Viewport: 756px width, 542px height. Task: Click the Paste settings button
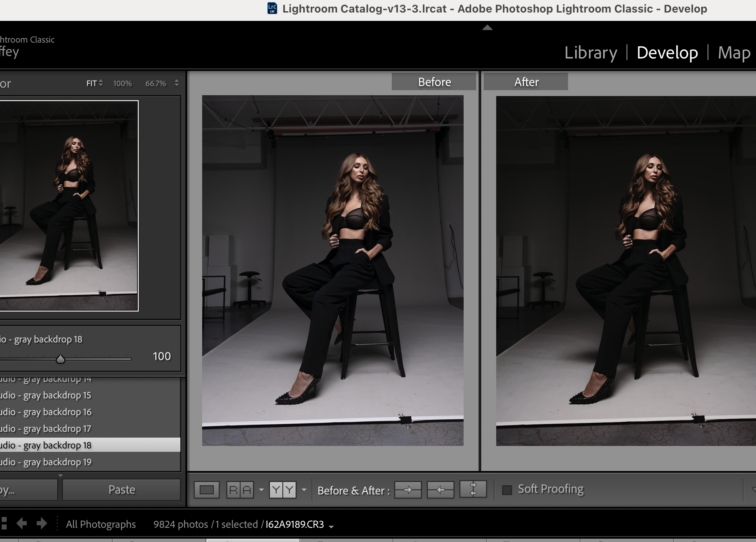click(122, 489)
